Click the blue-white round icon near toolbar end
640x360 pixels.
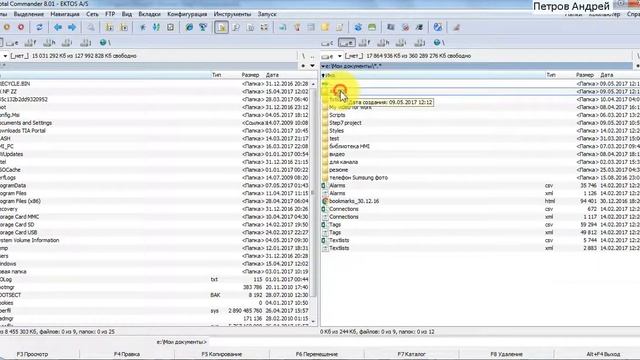(x=438, y=27)
